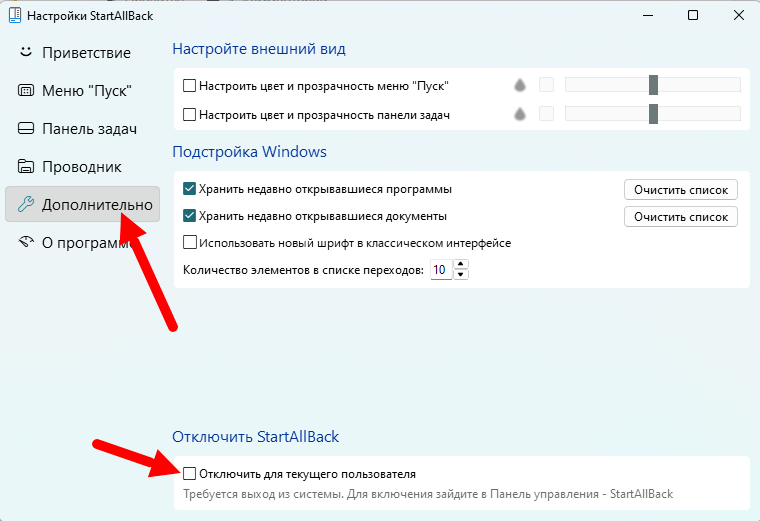The width and height of the screenshot is (760, 521).
Task: Decrease jump list item count with down arrow
Action: coord(460,274)
